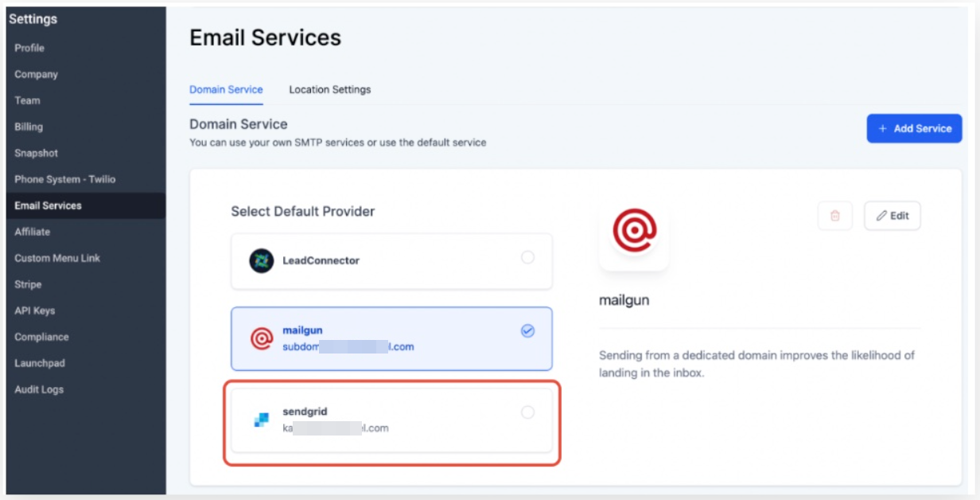980x500 pixels.
Task: Open Launchpad in sidebar
Action: (39, 363)
